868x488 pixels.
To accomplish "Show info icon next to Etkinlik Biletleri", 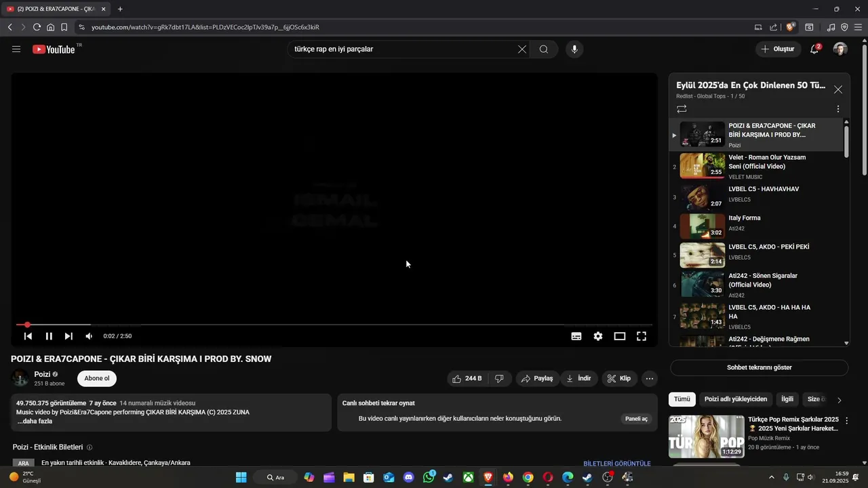I will [x=90, y=447].
